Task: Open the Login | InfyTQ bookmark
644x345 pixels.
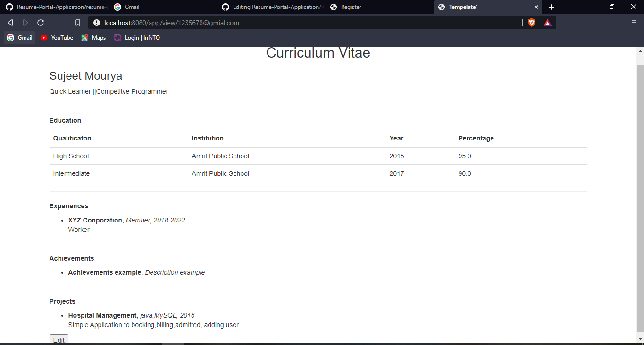Action: pyautogui.click(x=137, y=38)
